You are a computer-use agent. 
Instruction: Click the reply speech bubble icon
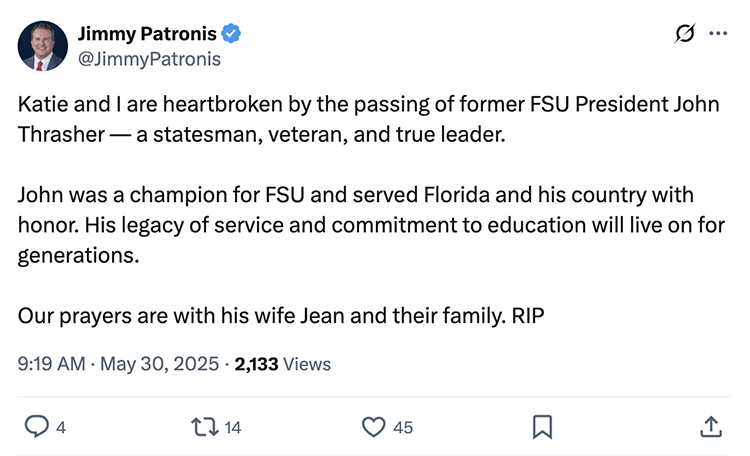[36, 427]
